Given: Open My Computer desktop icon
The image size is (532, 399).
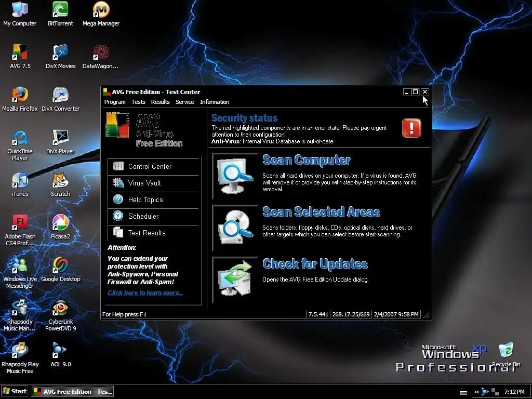Looking at the screenshot, I should tap(20, 14).
